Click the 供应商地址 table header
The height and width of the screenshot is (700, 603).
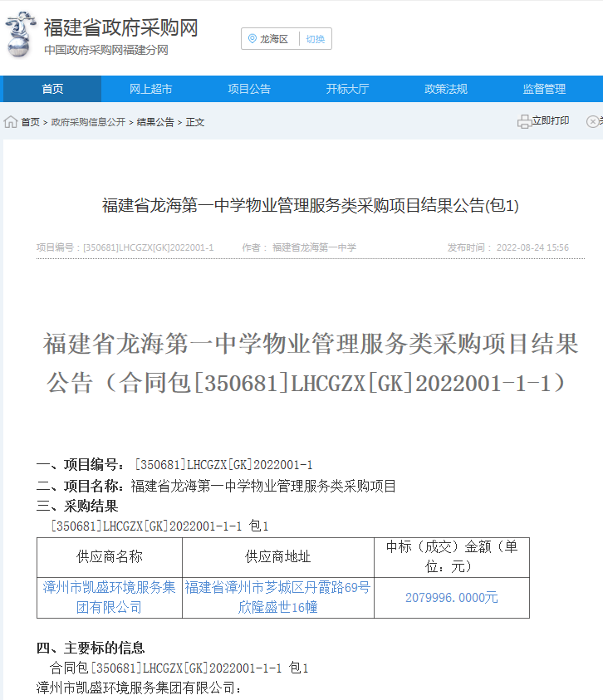277,556
